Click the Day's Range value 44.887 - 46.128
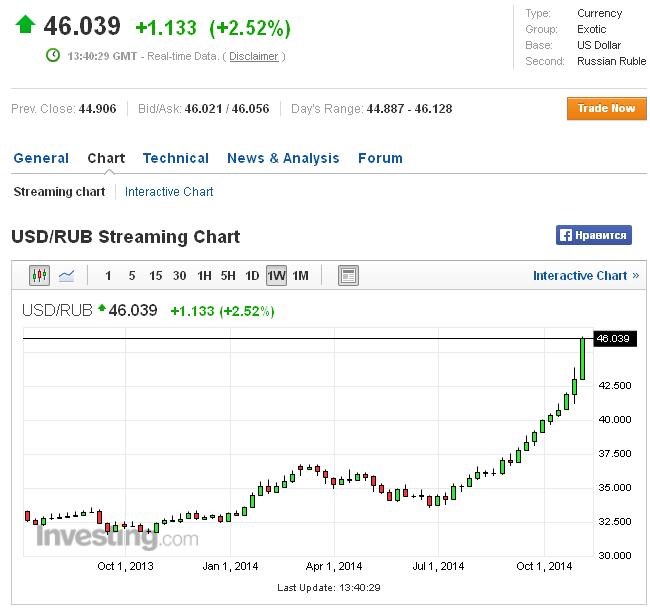 click(409, 109)
